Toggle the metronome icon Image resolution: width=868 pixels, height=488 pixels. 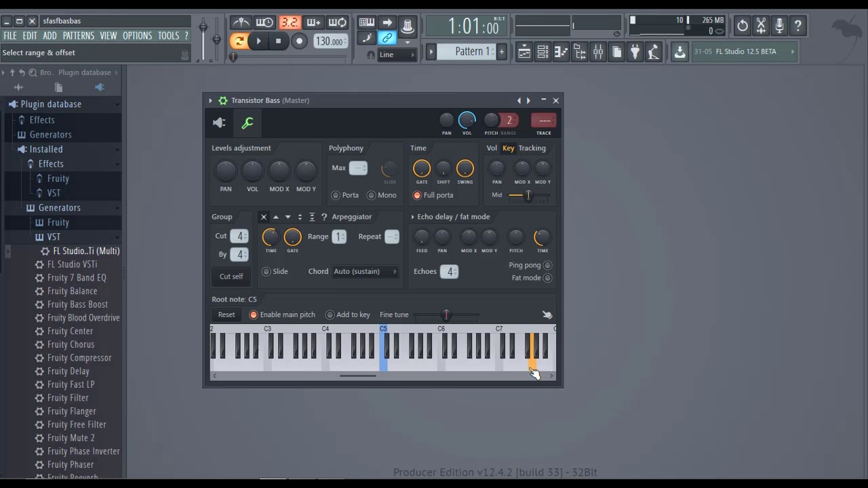coord(241,22)
